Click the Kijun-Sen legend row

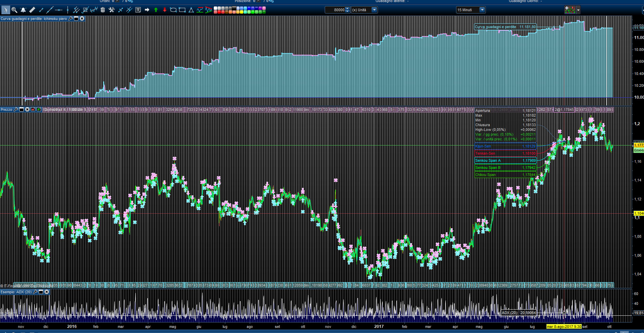click(505, 146)
